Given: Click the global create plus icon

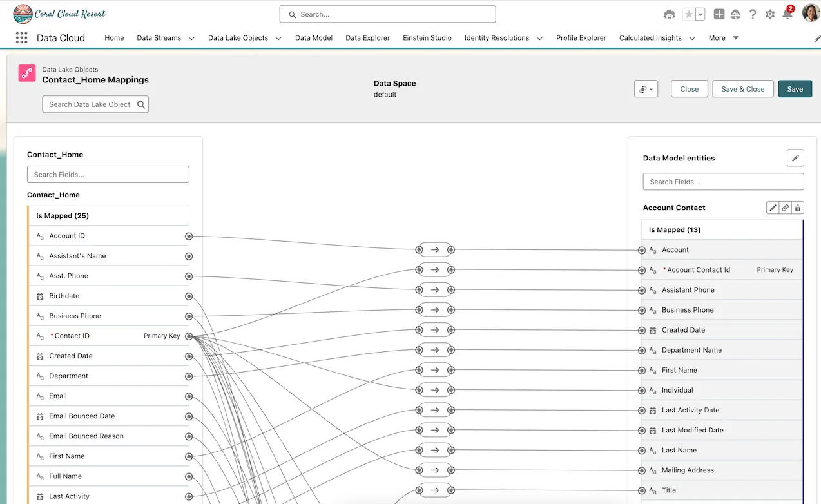Looking at the screenshot, I should pyautogui.click(x=719, y=14).
